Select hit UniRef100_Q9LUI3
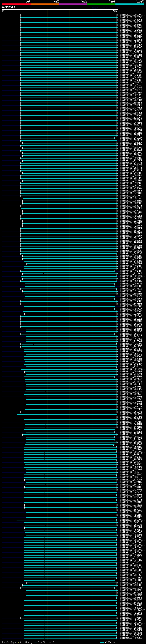Screen dimensions: 146x644 (x=131, y=318)
